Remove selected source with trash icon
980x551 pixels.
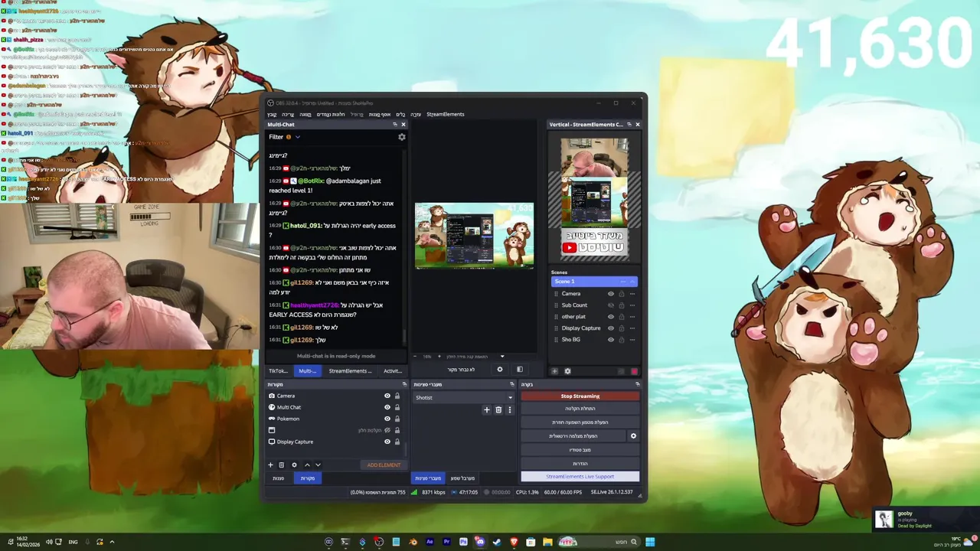[281, 465]
